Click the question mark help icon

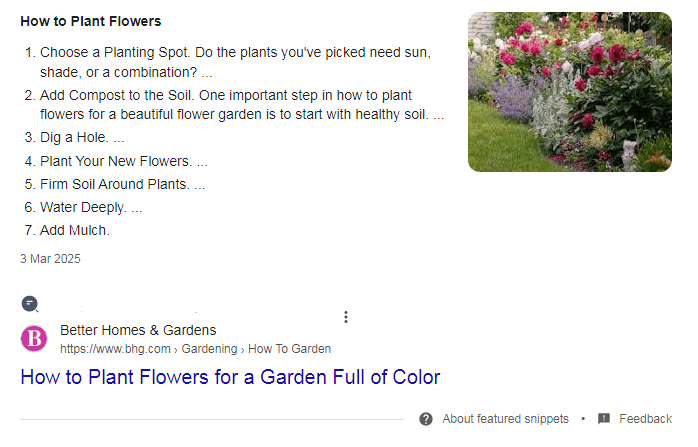coord(426,419)
